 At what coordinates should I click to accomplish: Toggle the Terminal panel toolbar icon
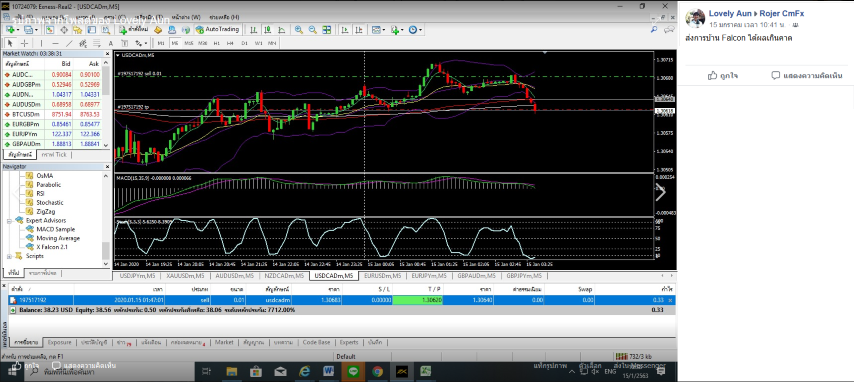pyautogui.click(x=92, y=29)
